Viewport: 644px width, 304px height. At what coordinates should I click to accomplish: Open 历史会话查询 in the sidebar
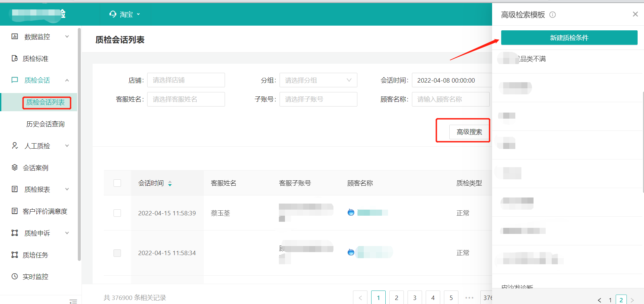pos(45,124)
